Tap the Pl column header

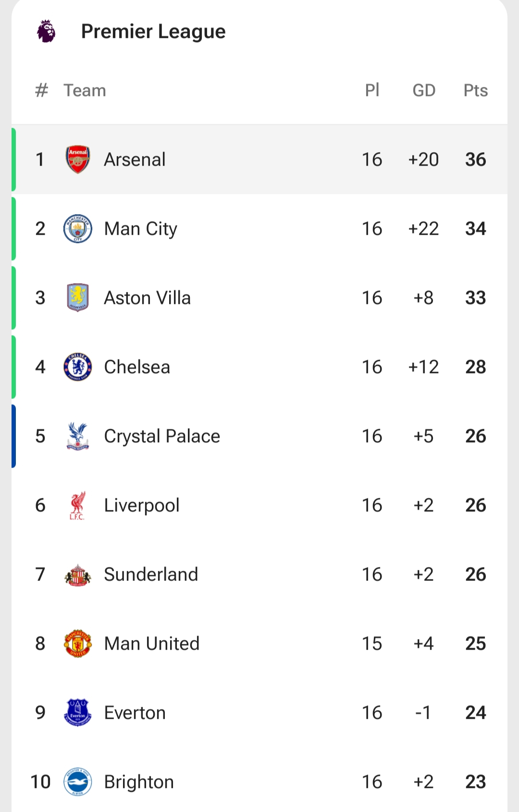click(372, 90)
